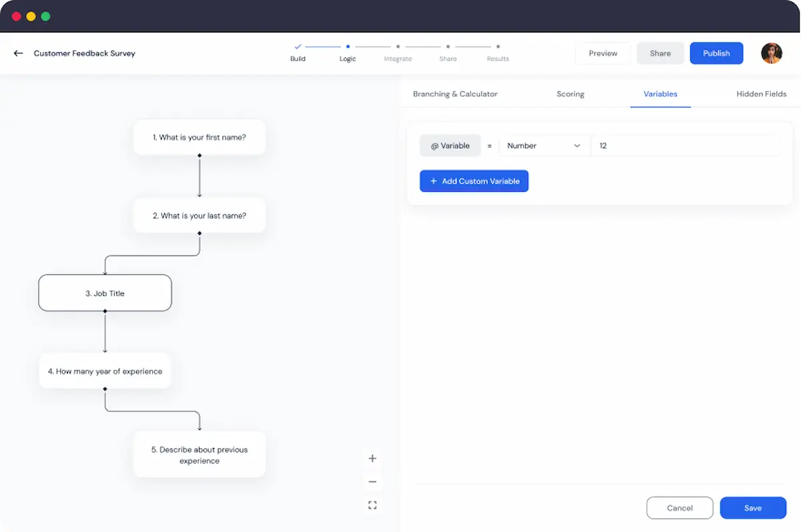Click the @ Variable chip

pyautogui.click(x=450, y=145)
